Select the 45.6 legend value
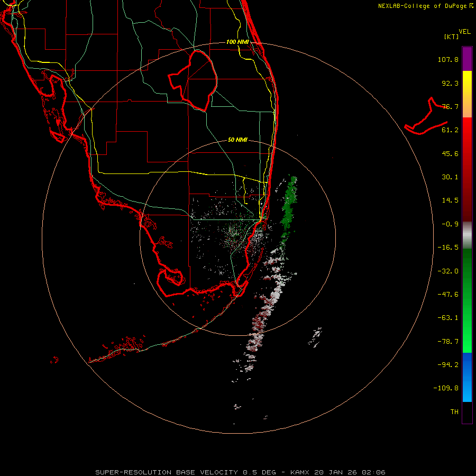Screen dimensions: 476x476 (x=450, y=153)
